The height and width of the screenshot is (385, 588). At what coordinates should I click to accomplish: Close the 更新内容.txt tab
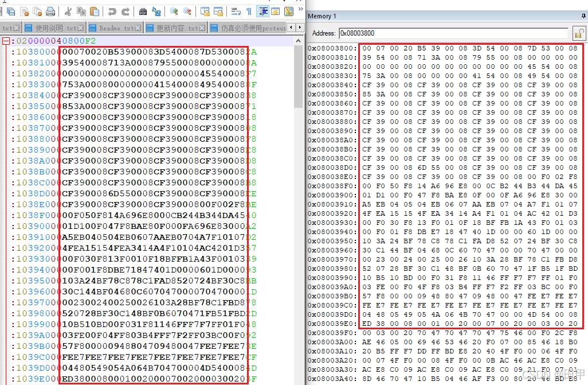[202, 28]
